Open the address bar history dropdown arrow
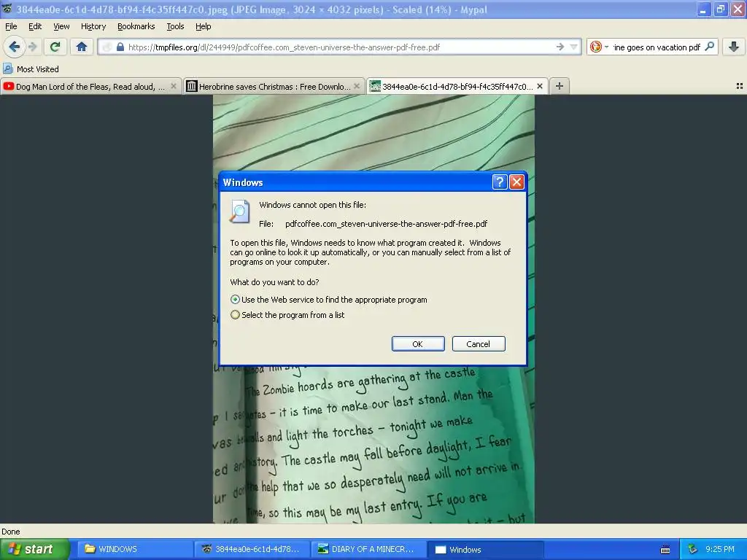 (573, 47)
